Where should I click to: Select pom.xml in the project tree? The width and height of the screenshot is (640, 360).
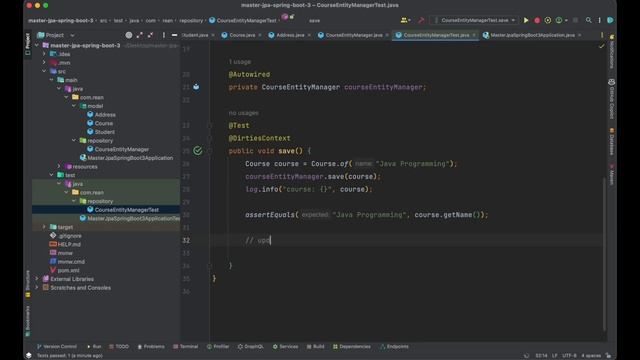click(x=68, y=270)
